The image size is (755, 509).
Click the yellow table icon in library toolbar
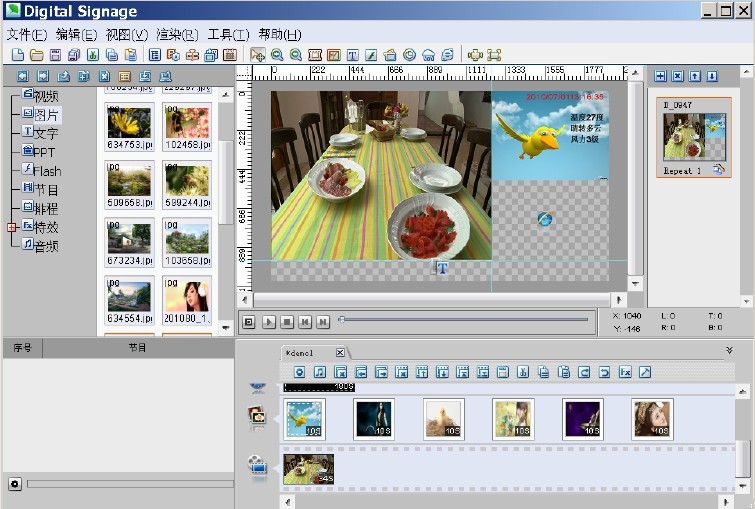[124, 76]
